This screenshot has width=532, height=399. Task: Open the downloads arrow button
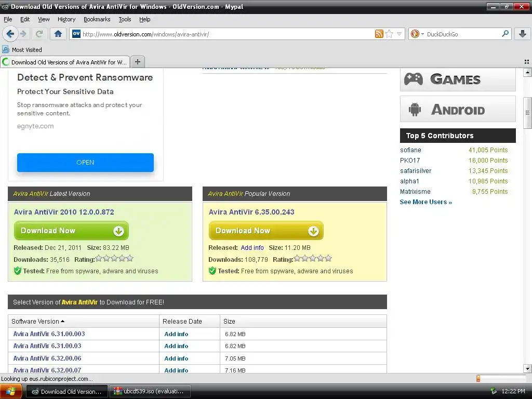click(x=523, y=34)
